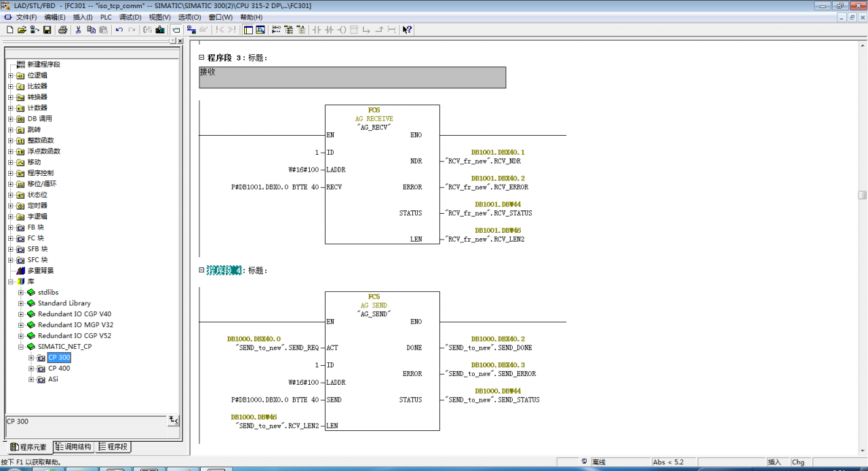Viewport: 868px width, 471px height.
Task: Open the 编辑(E) menu
Action: point(55,17)
